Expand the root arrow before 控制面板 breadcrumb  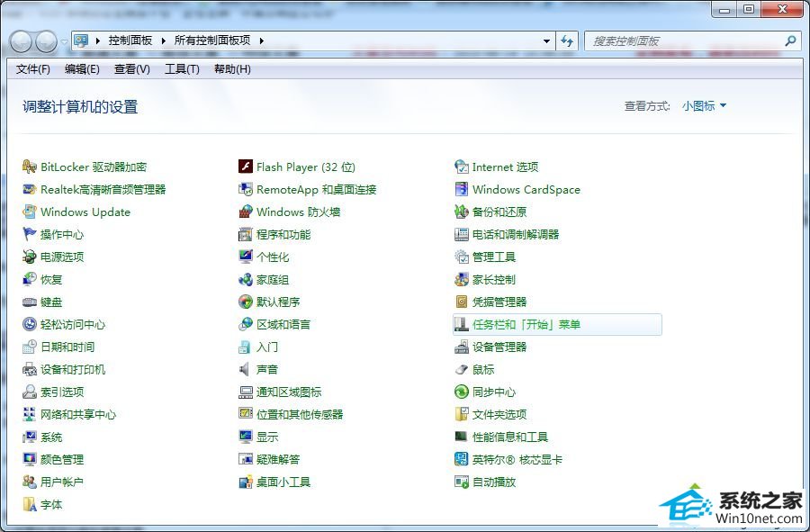pyautogui.click(x=97, y=41)
